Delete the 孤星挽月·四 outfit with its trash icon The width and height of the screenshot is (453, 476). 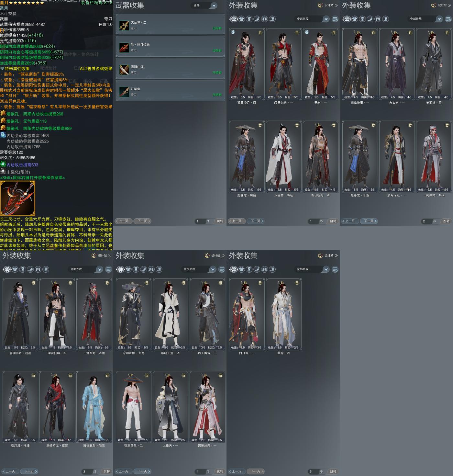tap(260, 33)
